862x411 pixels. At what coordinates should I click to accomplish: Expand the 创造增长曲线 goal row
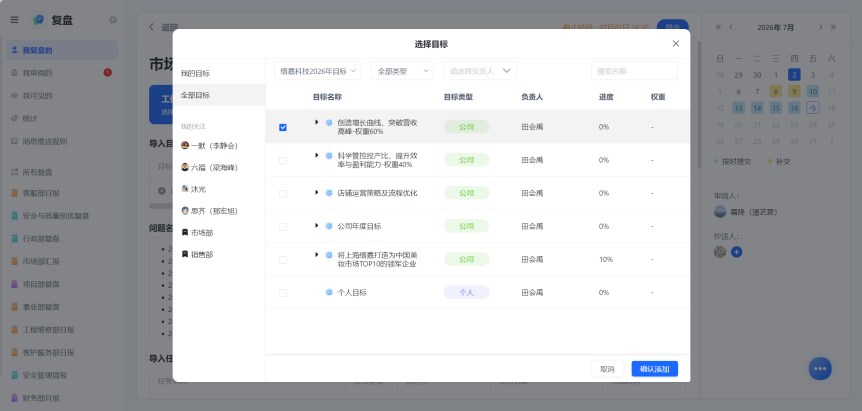pyautogui.click(x=317, y=122)
